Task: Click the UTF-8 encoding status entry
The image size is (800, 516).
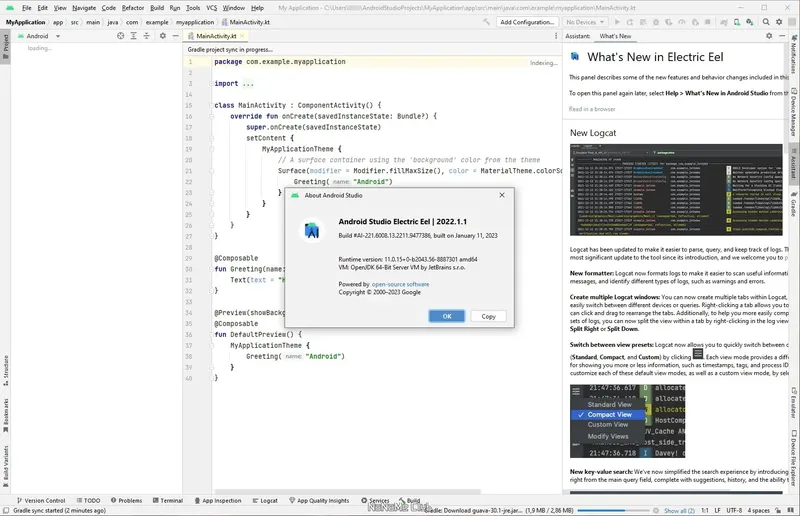Action: (x=734, y=510)
